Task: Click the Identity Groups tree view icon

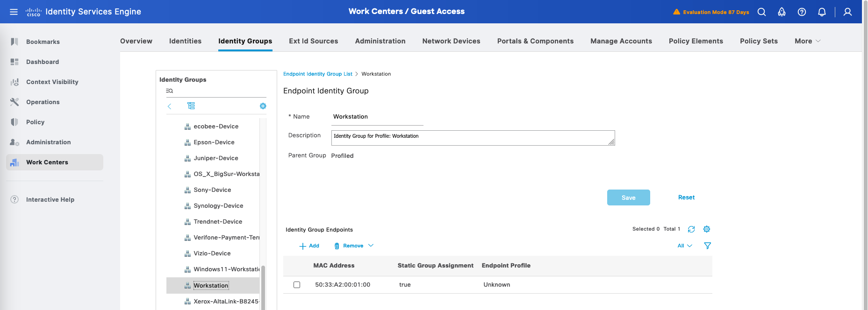Action: [191, 106]
